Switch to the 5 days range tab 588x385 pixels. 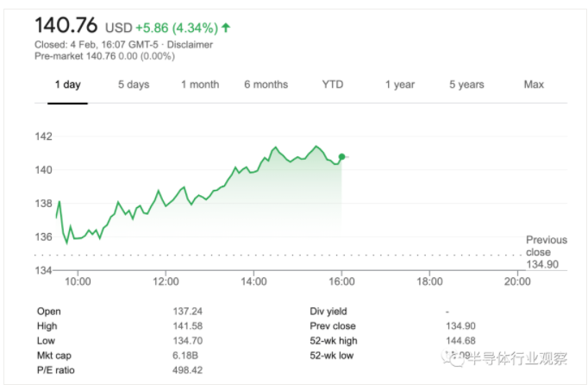point(134,85)
